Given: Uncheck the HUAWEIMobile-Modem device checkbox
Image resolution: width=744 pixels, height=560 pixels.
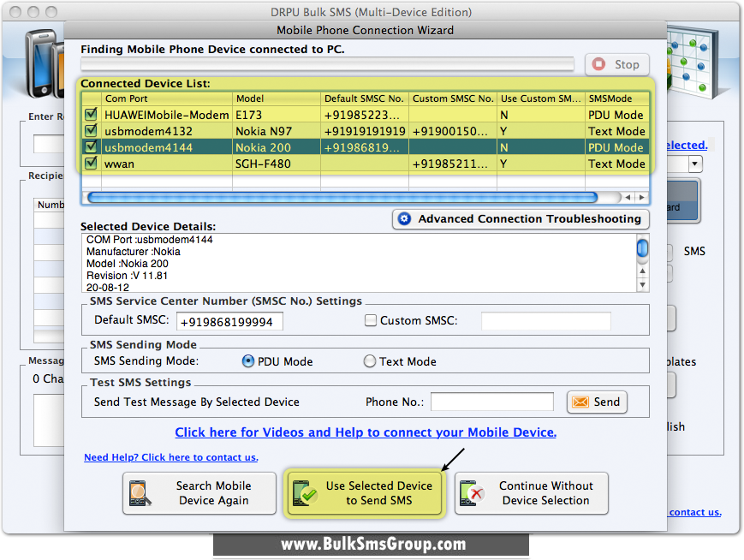Looking at the screenshot, I should click(90, 115).
